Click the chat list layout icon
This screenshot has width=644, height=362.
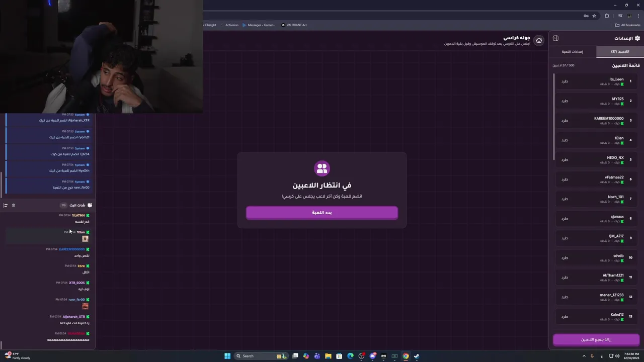pyautogui.click(x=6, y=205)
